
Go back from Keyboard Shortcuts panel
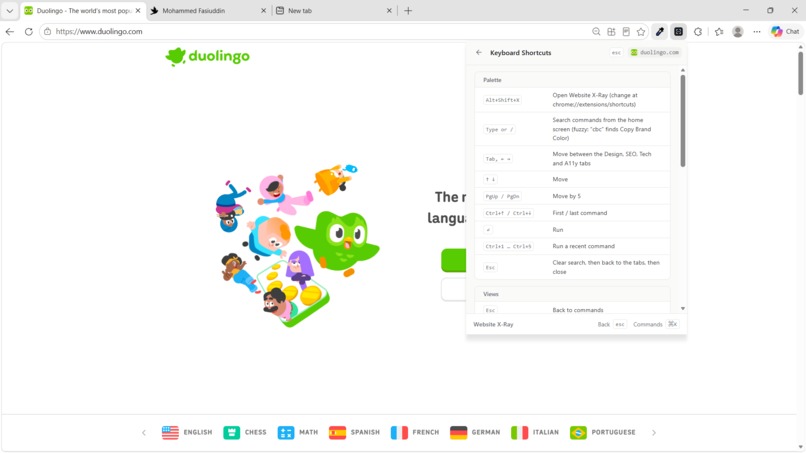tap(479, 52)
